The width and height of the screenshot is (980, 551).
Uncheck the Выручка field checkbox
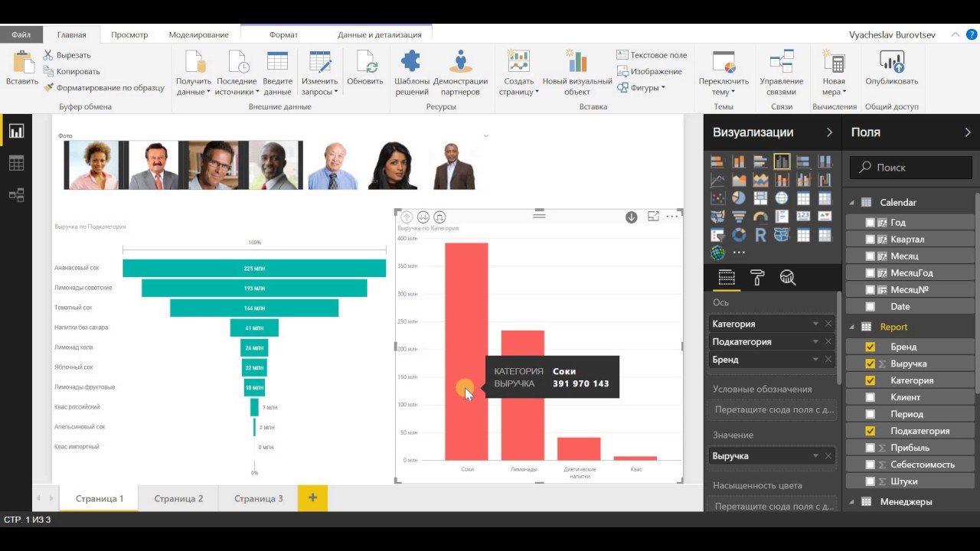pyautogui.click(x=870, y=364)
